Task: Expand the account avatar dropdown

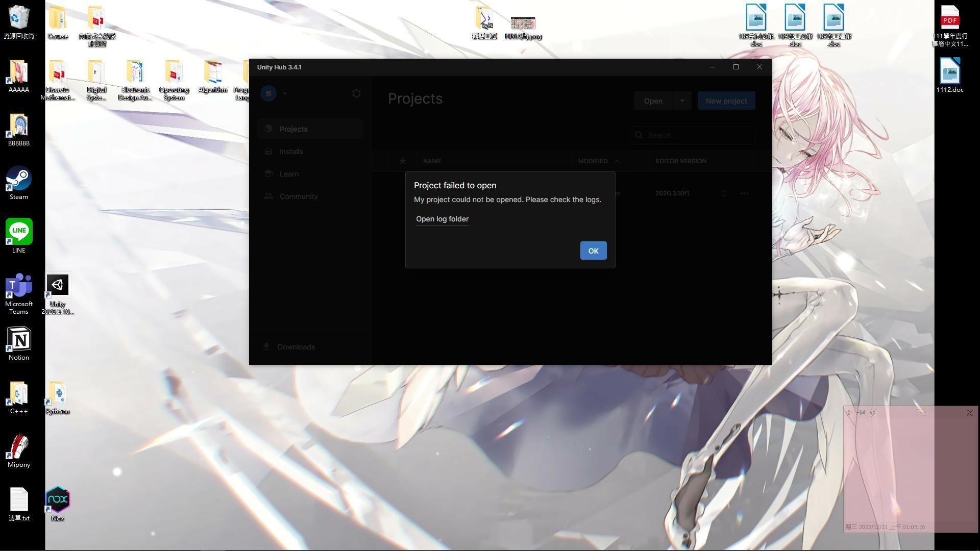Action: tap(284, 93)
